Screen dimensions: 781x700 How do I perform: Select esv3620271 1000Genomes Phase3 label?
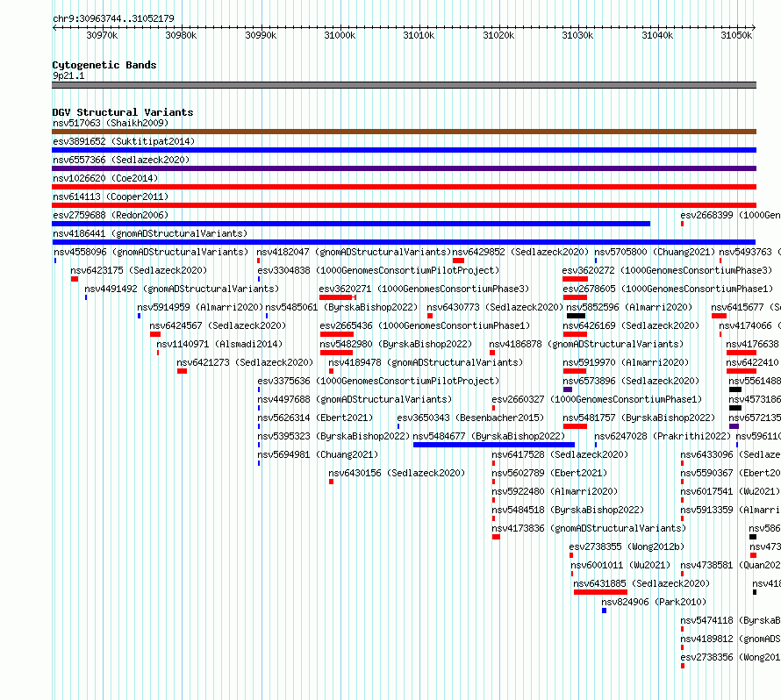point(424,289)
